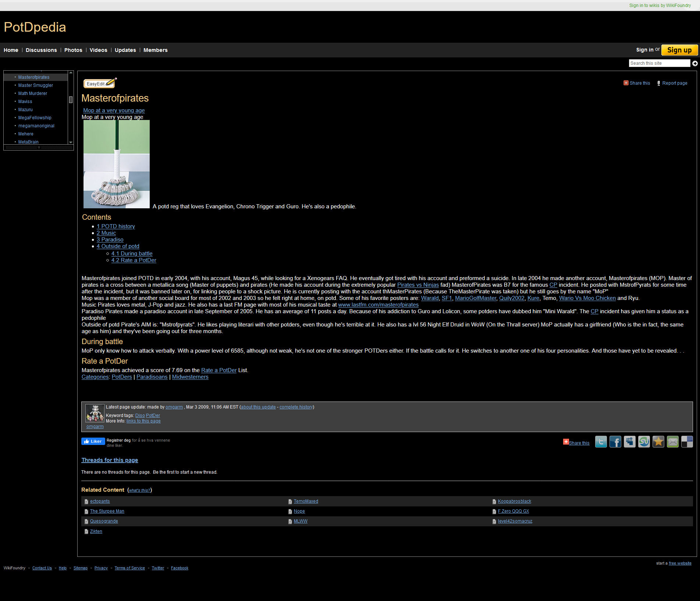This screenshot has width=700, height=601.
Task: Jump to 1 POTD history section
Action: pos(116,226)
